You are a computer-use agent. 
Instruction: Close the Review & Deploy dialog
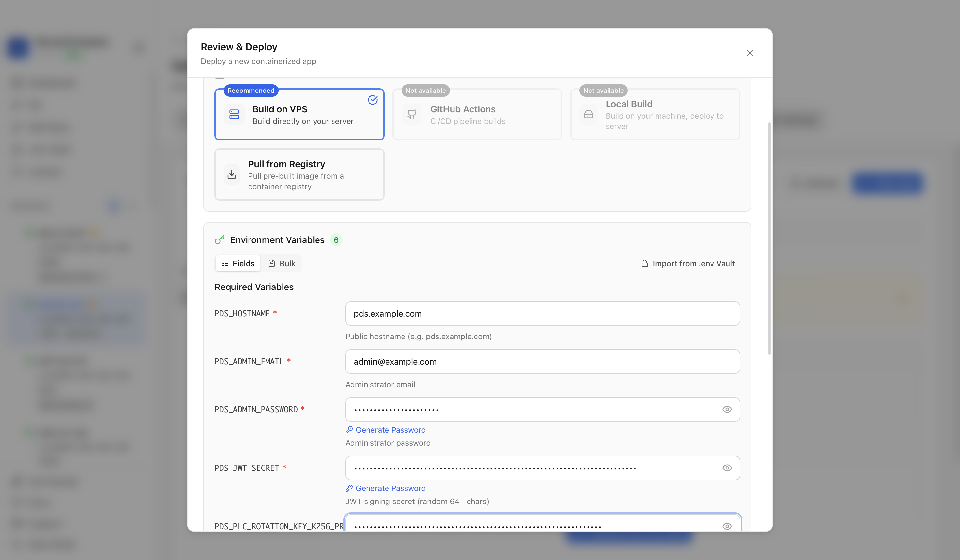coord(750,53)
